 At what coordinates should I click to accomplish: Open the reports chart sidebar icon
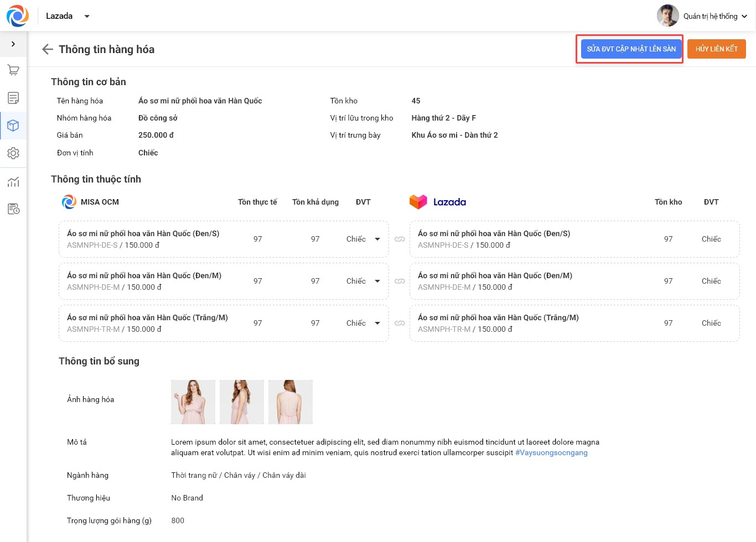[13, 181]
